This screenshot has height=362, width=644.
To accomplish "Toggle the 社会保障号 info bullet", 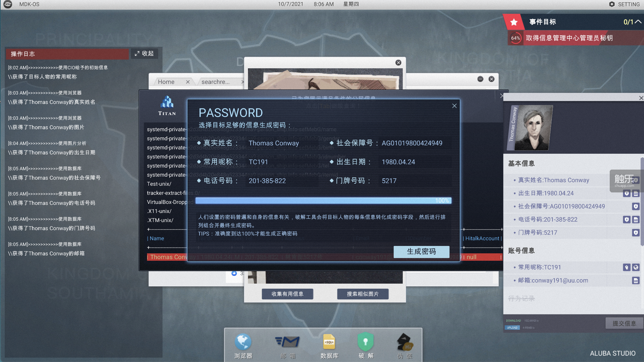I will pyautogui.click(x=331, y=143).
